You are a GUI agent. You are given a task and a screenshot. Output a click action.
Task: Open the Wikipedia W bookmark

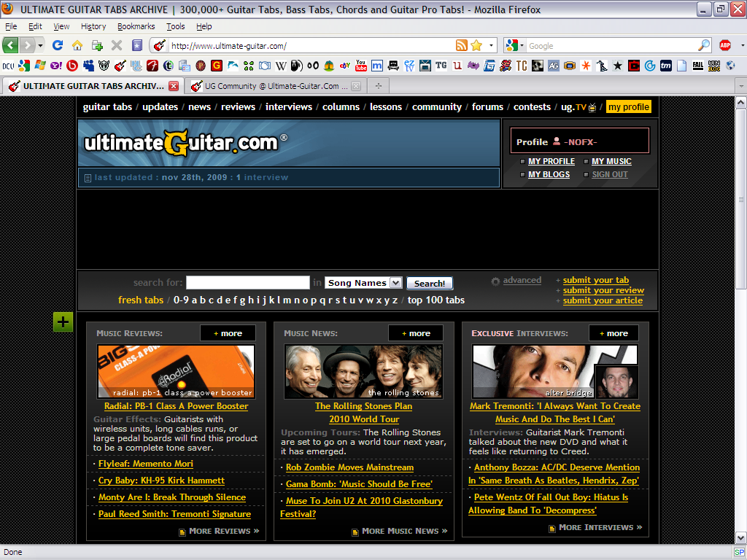pyautogui.click(x=281, y=66)
